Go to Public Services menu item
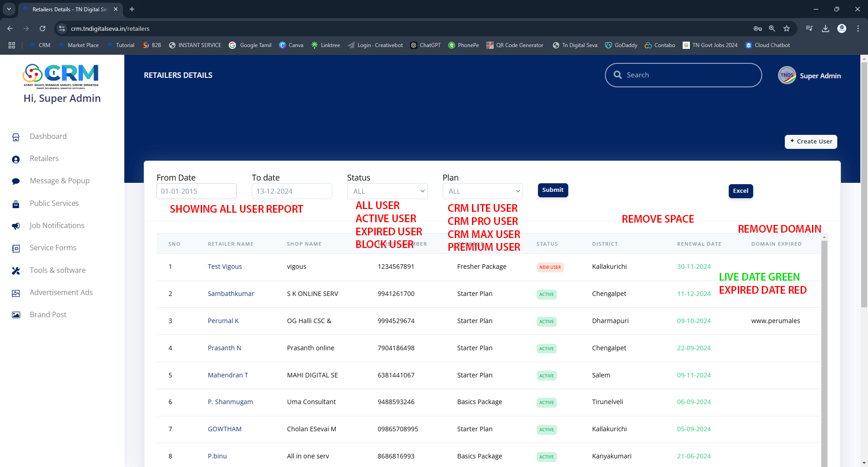The width and height of the screenshot is (868, 467). 54,204
